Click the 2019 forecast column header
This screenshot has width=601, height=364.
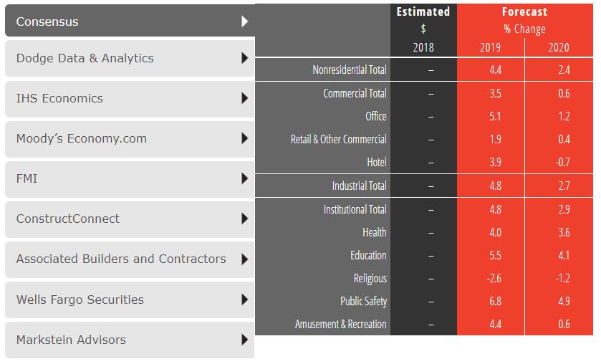coord(491,47)
